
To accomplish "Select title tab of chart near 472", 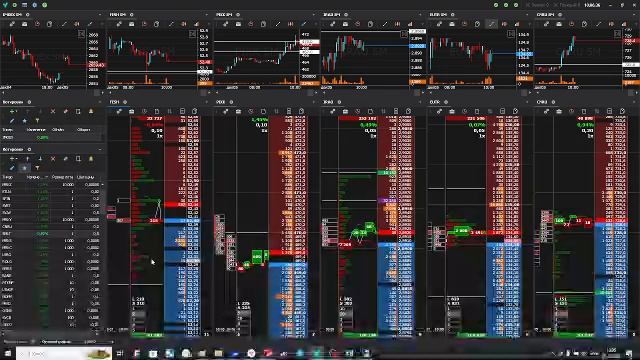I will point(224,15).
